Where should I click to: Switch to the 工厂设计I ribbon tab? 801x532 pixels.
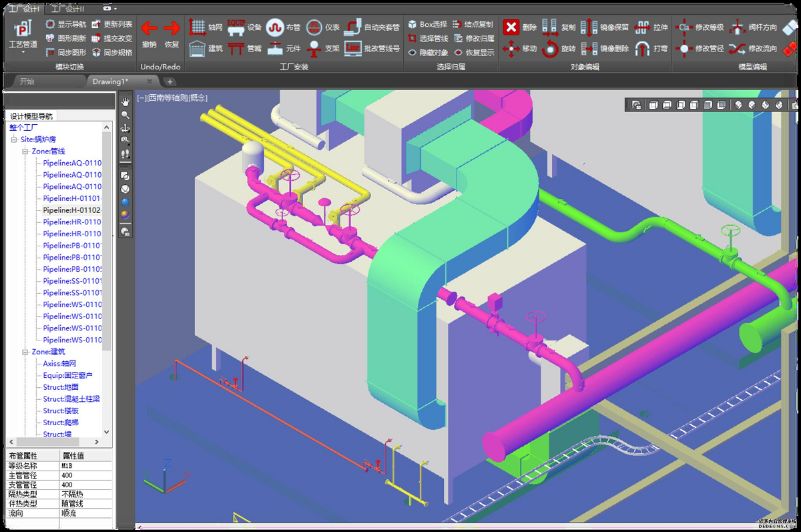point(25,8)
